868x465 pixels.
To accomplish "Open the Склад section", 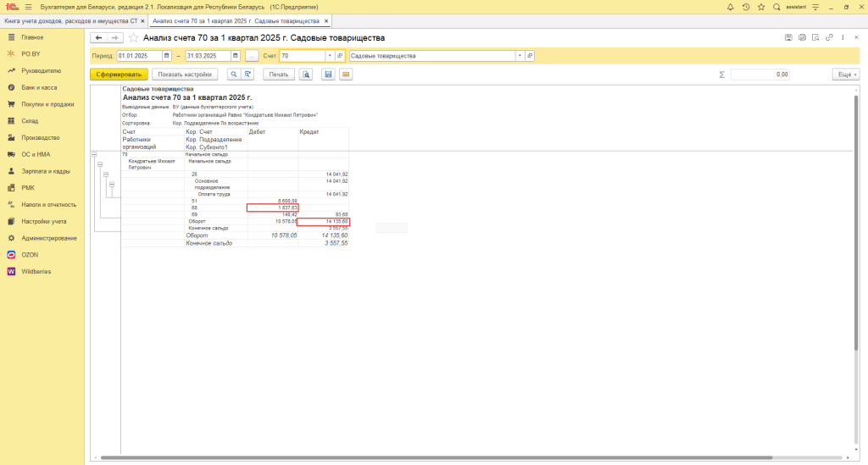I will point(30,120).
